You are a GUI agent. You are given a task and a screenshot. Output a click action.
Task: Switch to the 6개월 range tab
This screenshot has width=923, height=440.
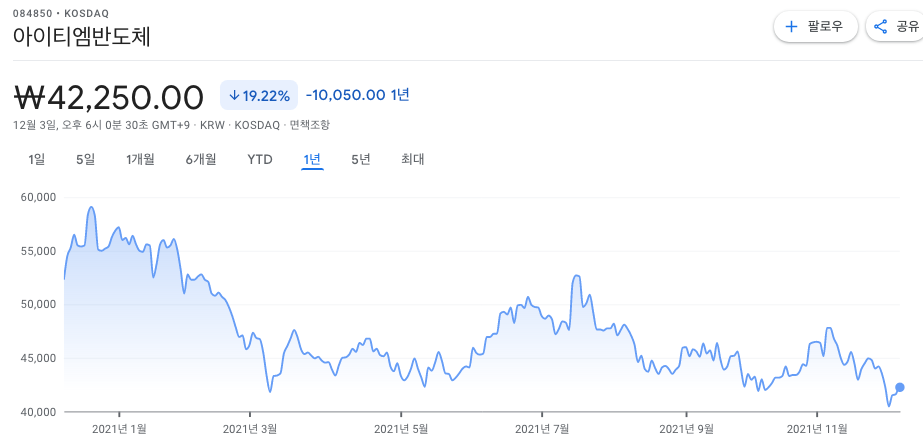click(x=201, y=159)
